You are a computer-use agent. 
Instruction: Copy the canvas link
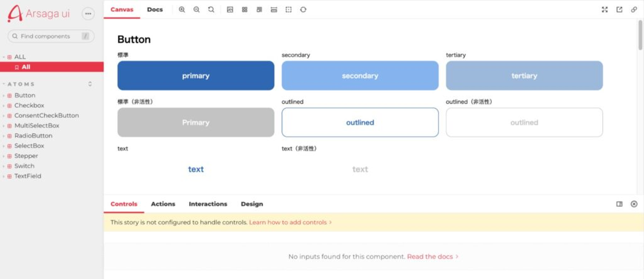[634, 9]
